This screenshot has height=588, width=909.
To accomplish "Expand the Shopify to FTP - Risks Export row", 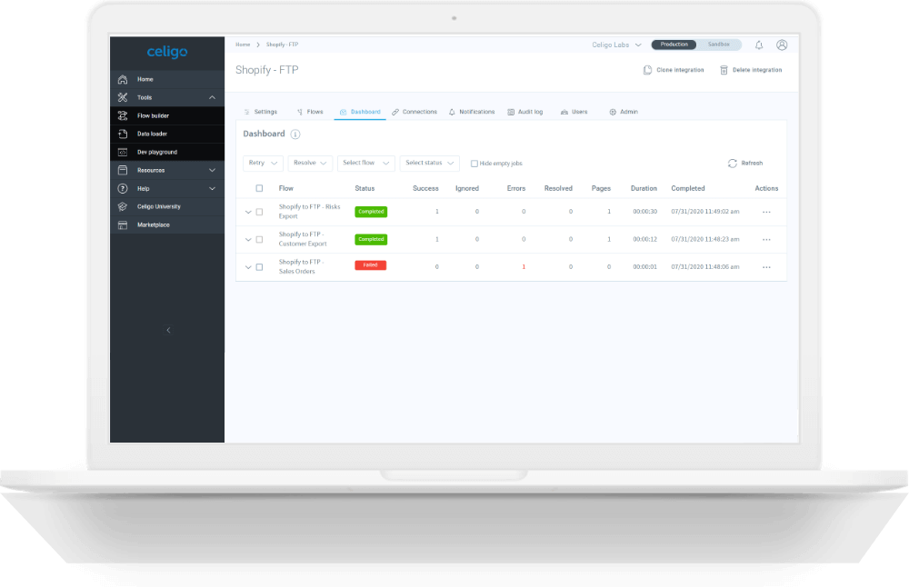I will pyautogui.click(x=248, y=212).
